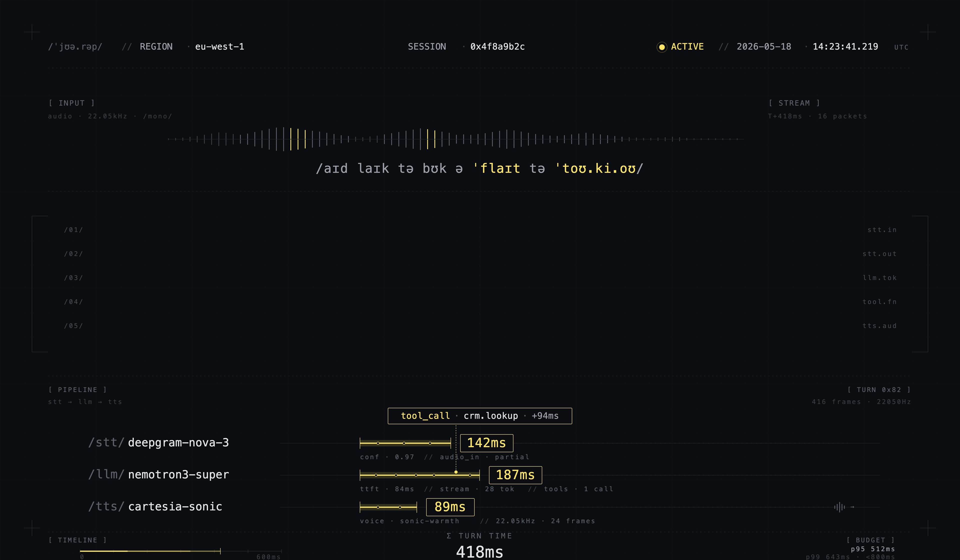960x560 pixels.
Task: Click the tts.aud channel label
Action: point(879,326)
